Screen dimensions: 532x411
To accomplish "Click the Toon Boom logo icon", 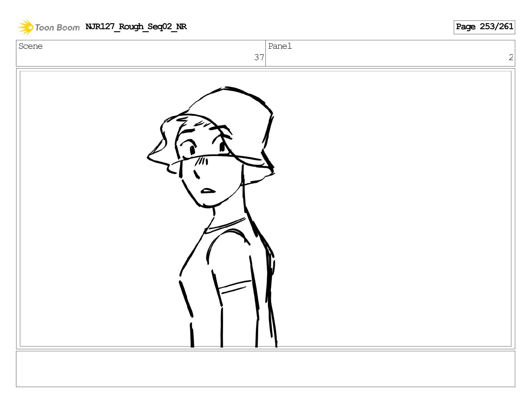I will point(26,27).
